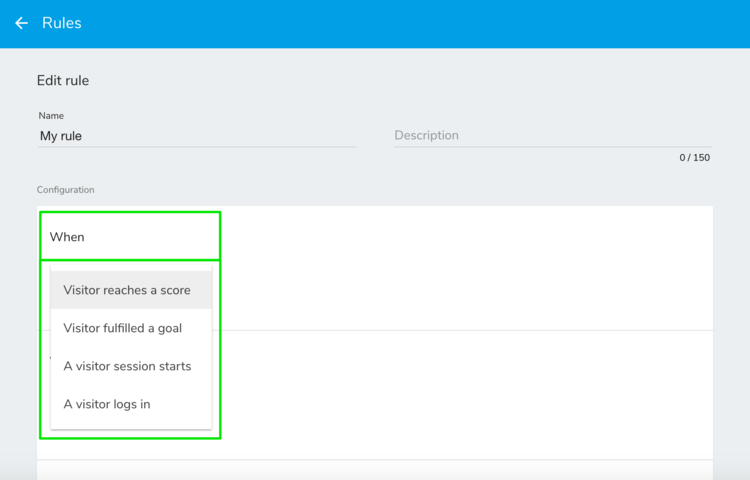
Task: Click the Rules page title
Action: (x=62, y=23)
